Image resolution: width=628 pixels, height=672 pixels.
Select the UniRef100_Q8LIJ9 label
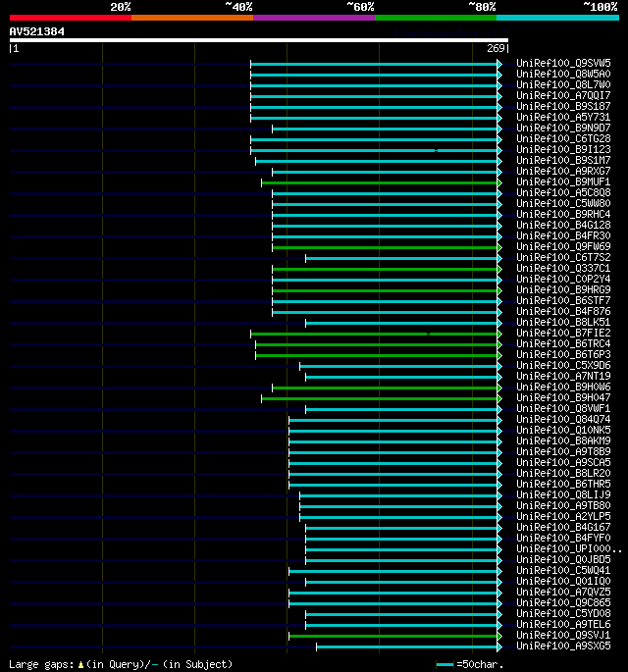point(563,494)
